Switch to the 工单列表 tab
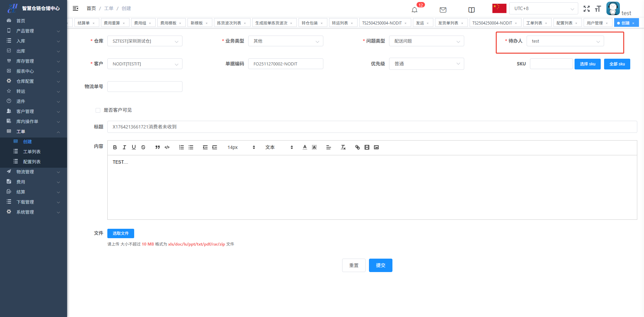The height and width of the screenshot is (317, 644). tap(534, 23)
